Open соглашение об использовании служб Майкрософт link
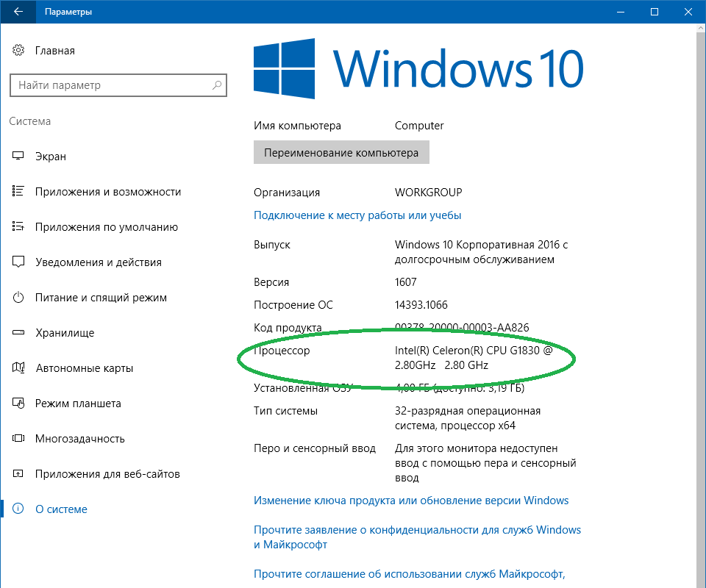Viewport: 706px width, 588px height. (410, 574)
